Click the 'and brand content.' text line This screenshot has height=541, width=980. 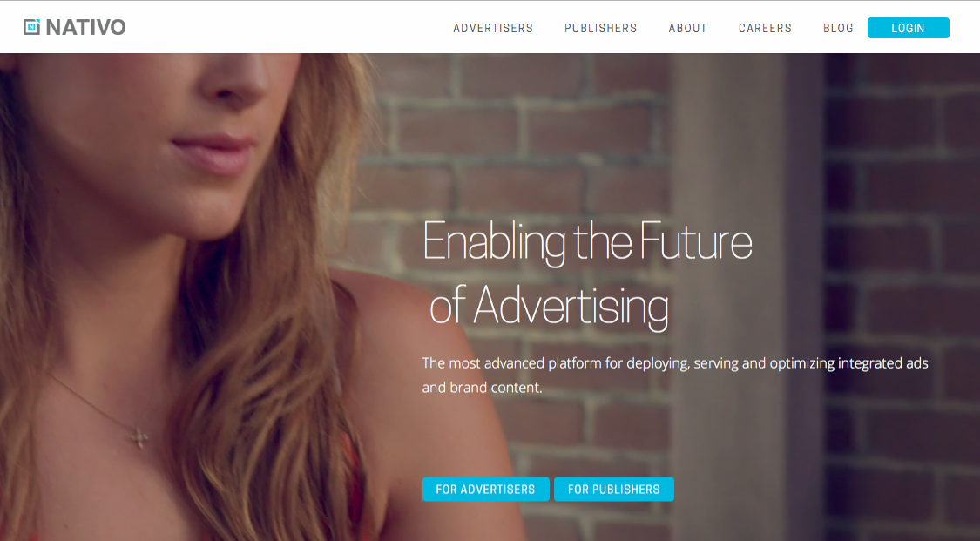(x=482, y=388)
